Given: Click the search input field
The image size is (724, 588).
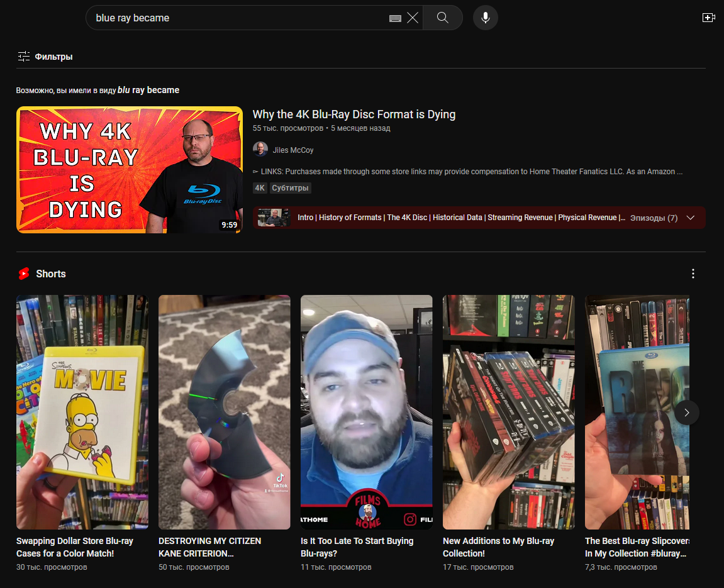Looking at the screenshot, I should coord(239,18).
